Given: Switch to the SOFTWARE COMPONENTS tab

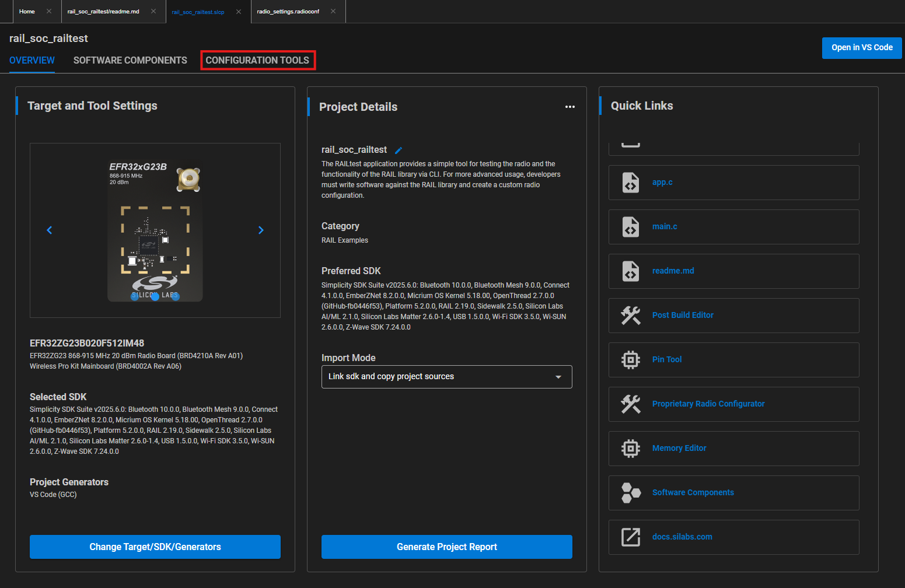Looking at the screenshot, I should pyautogui.click(x=130, y=60).
